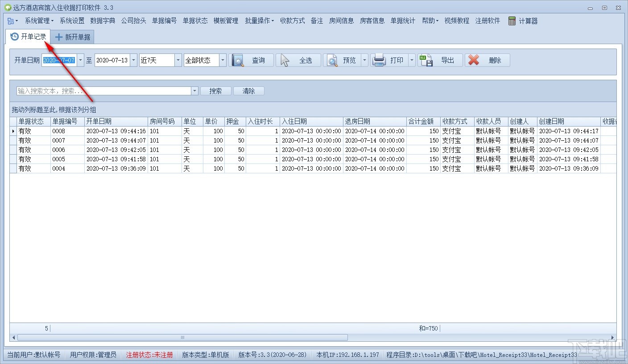This screenshot has height=364, width=628.
Task: Click the printer icon
Action: (x=379, y=60)
